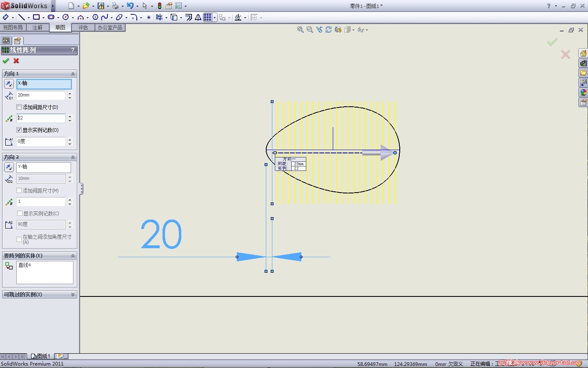The width and height of the screenshot is (588, 368).
Task: Switch to the 评估 tab
Action: tap(83, 27)
